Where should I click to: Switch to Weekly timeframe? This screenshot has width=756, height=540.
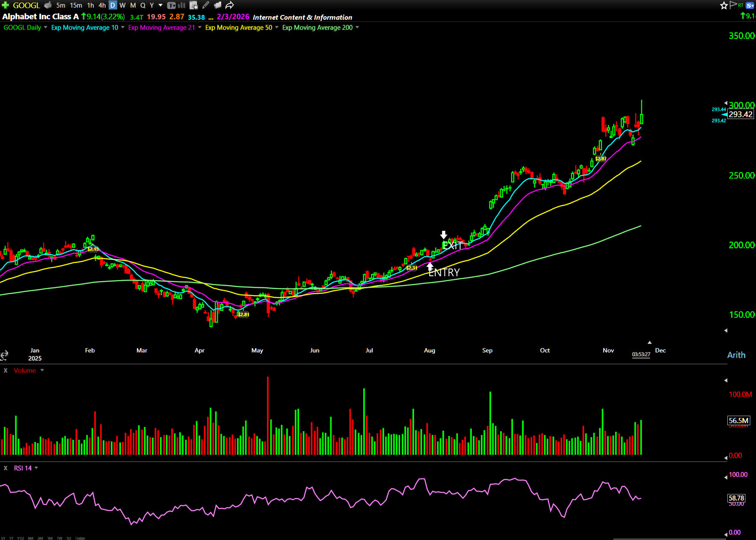(x=122, y=5)
